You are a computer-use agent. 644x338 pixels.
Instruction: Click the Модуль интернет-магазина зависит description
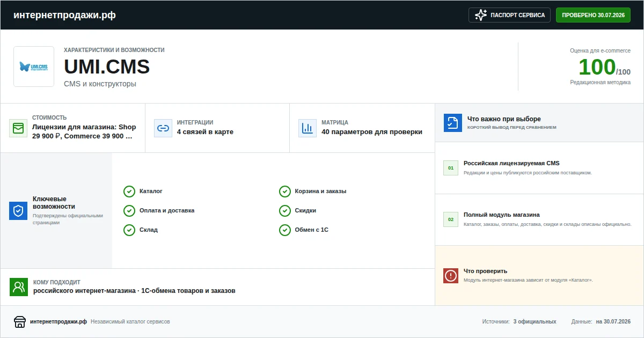pyautogui.click(x=528, y=280)
